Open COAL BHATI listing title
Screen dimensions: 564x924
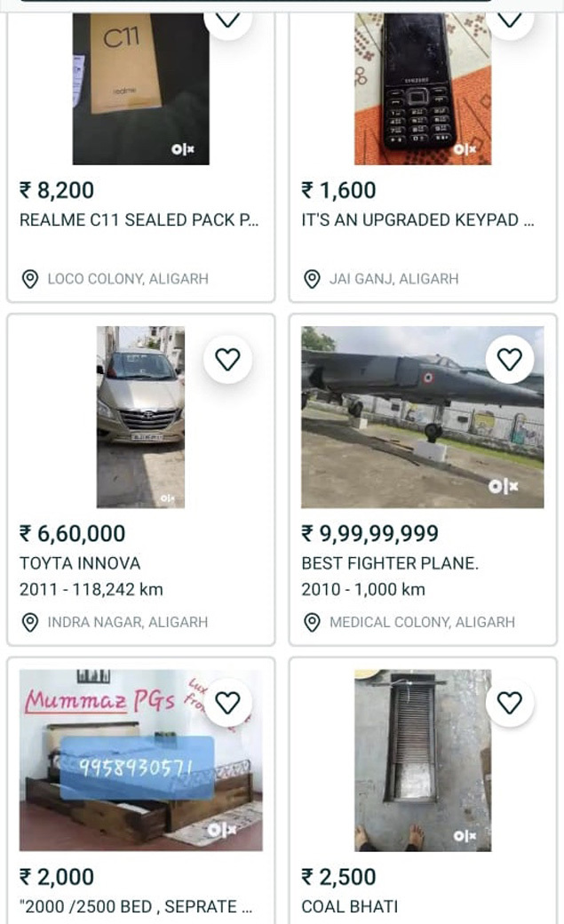(x=349, y=907)
